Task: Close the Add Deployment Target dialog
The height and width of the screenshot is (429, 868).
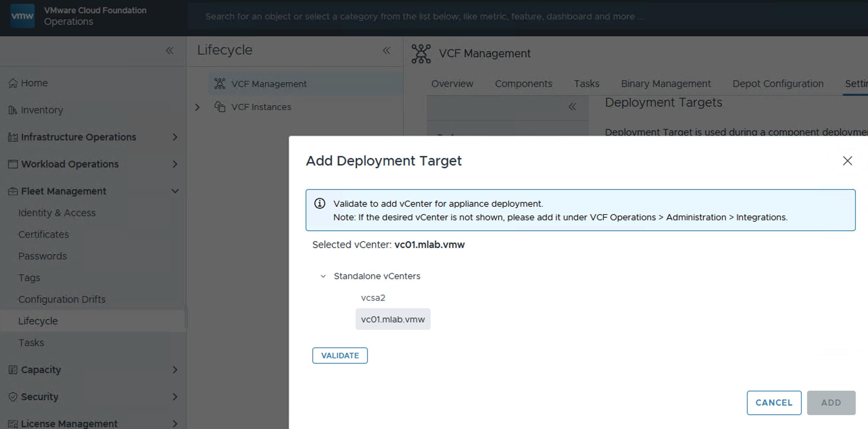Action: (x=847, y=161)
